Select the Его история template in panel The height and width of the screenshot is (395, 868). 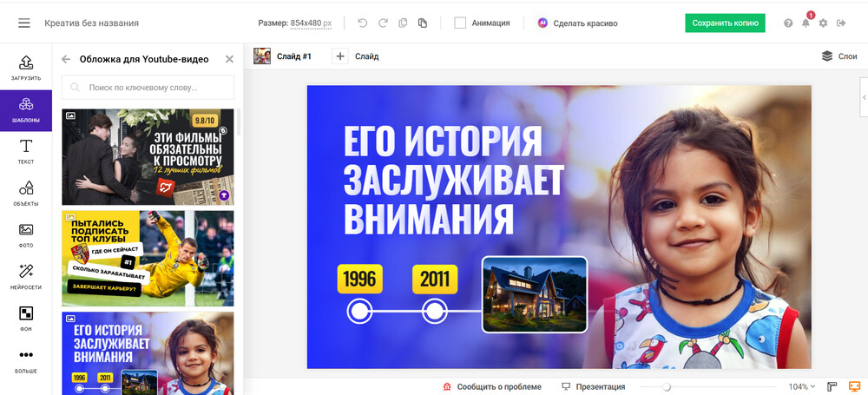148,353
